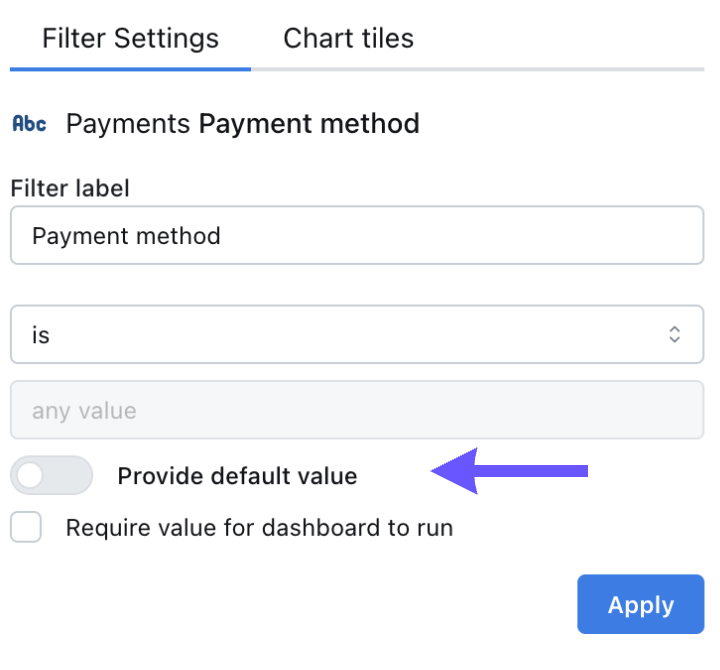Click the up-down chevron in operator select
The image size is (720, 670).
click(674, 334)
